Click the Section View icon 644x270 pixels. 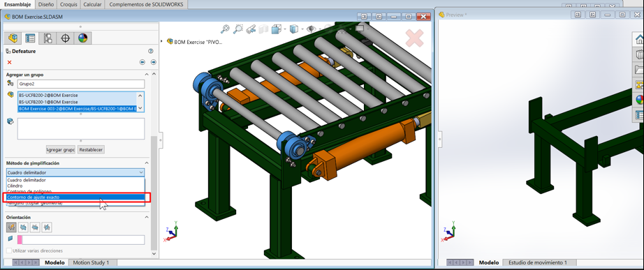(x=264, y=29)
